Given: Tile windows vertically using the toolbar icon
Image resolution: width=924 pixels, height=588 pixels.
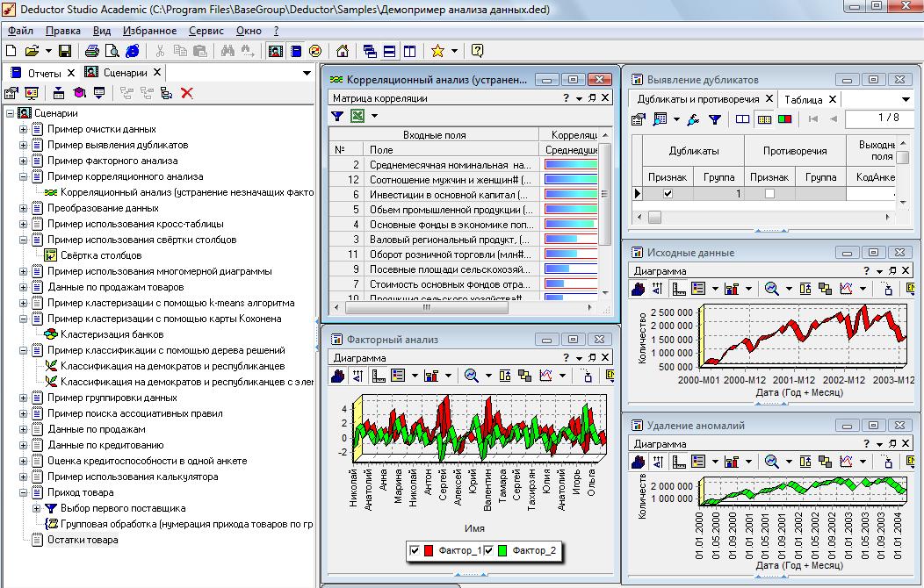Looking at the screenshot, I should click(409, 51).
